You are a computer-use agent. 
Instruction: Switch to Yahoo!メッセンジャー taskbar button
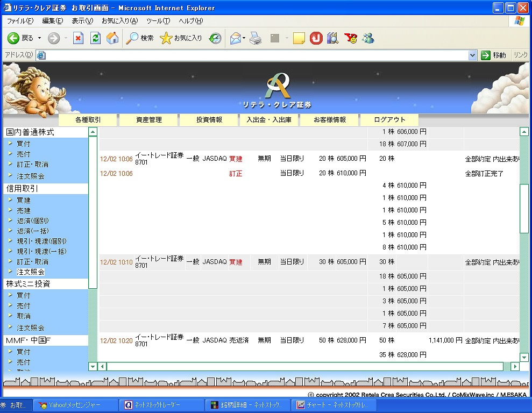click(x=76, y=405)
